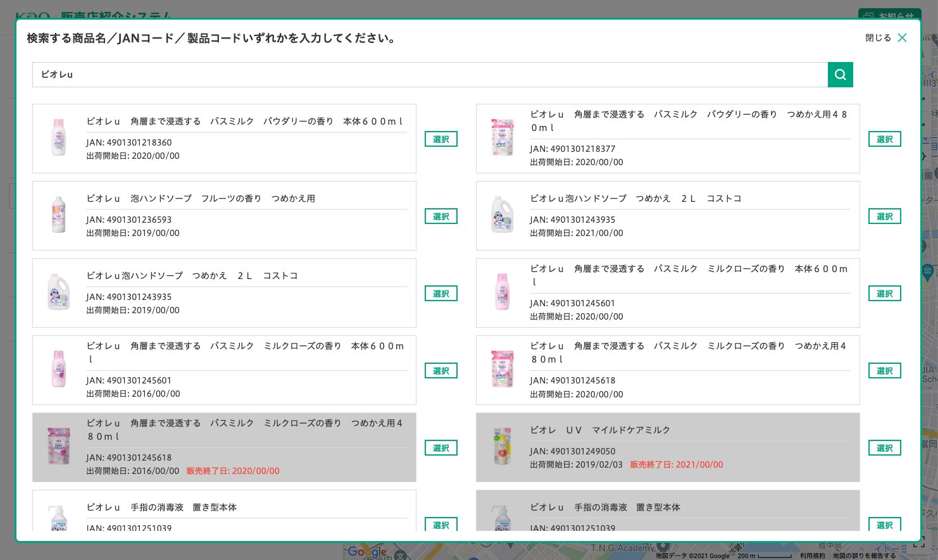The width and height of the screenshot is (938, 560).
Task: Select ミルクローズ 本体600ml shipped 2020
Action: pos(884,294)
